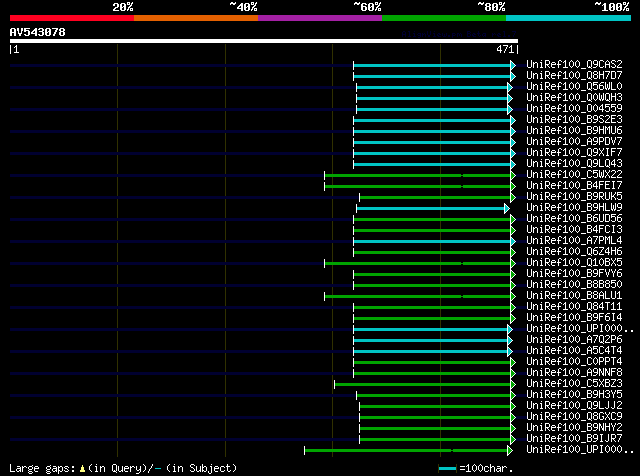Click the cyan alignment bar for A7Q2P6
This screenshot has height=476, width=640.
[x=430, y=341]
